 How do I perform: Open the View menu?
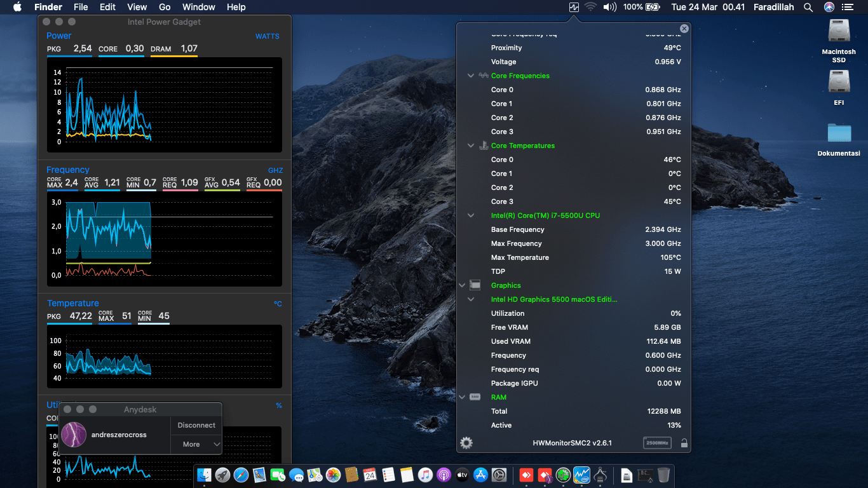(x=137, y=7)
